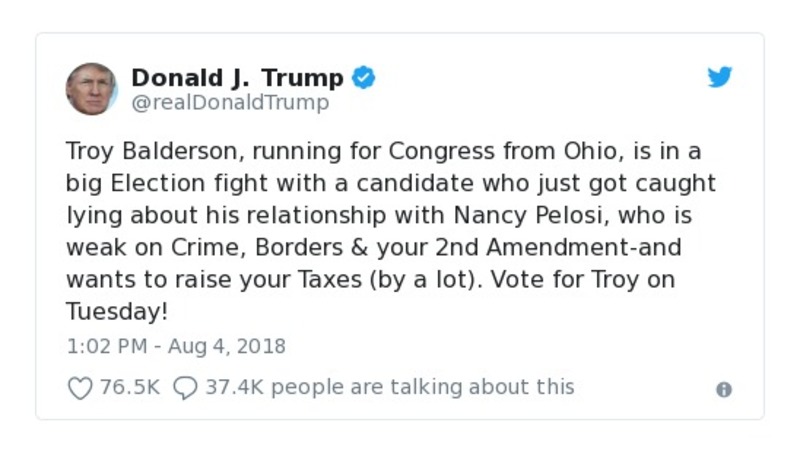This screenshot has height=467, width=800.
Task: Open Twitter via the bird logo
Action: (x=720, y=78)
